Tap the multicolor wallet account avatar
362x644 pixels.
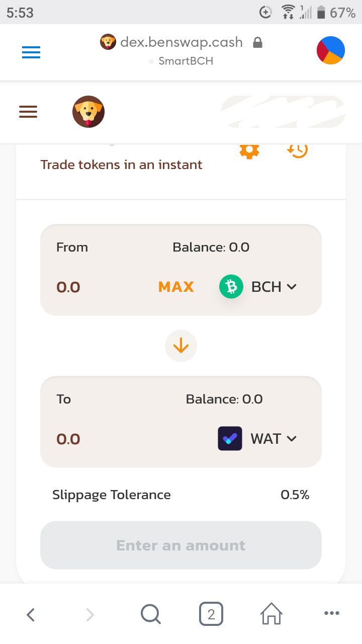click(330, 50)
